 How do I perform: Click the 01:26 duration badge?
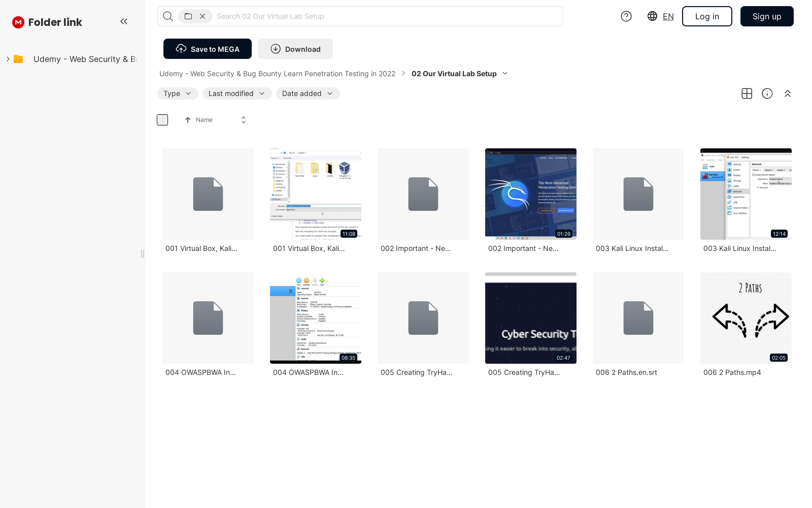click(x=564, y=234)
